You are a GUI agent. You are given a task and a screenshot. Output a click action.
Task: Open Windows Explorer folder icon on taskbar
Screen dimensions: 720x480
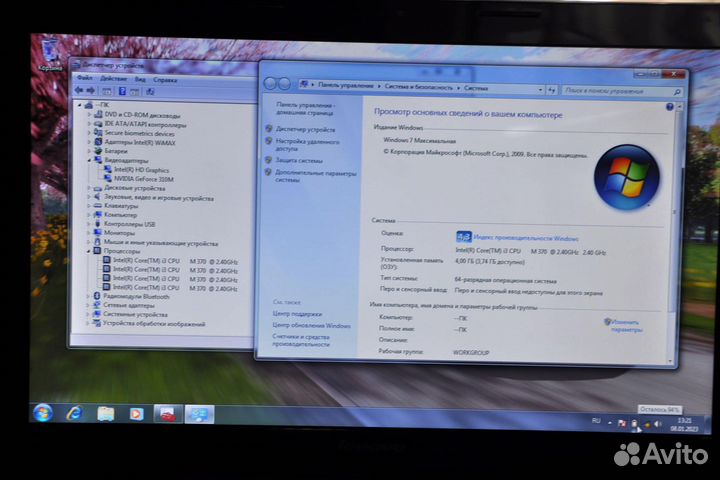105,414
